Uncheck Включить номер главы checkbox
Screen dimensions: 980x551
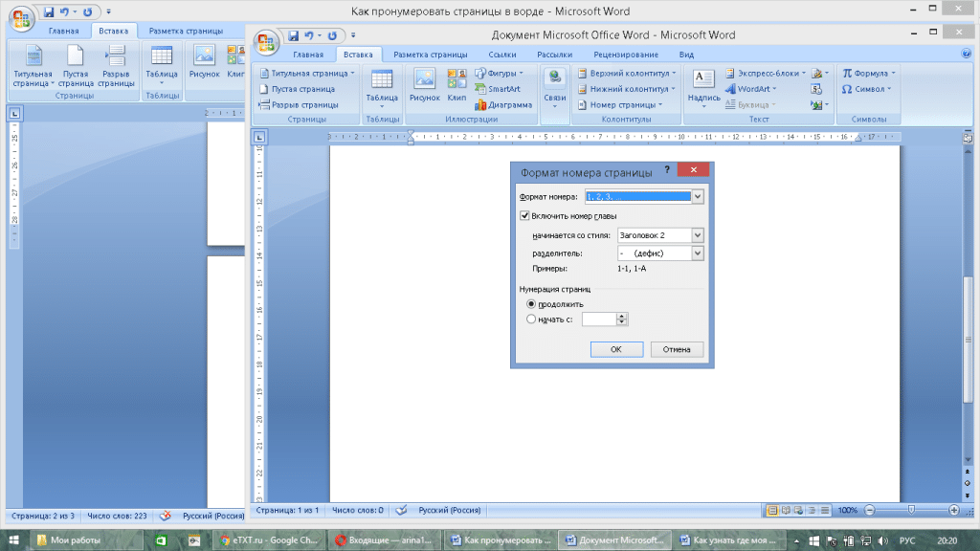525,215
